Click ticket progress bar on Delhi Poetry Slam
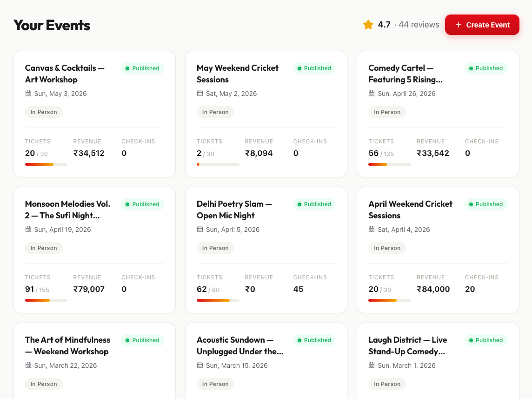Viewport: 532px width, 399px height. click(x=218, y=300)
